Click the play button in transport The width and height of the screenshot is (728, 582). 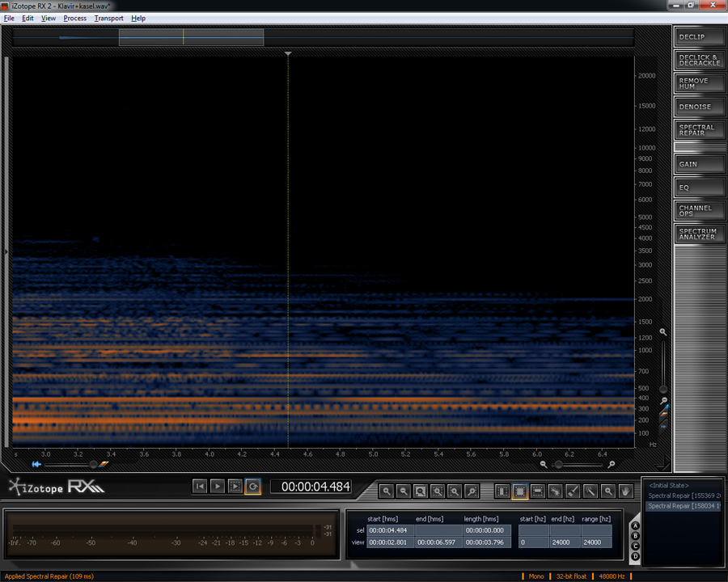[218, 486]
